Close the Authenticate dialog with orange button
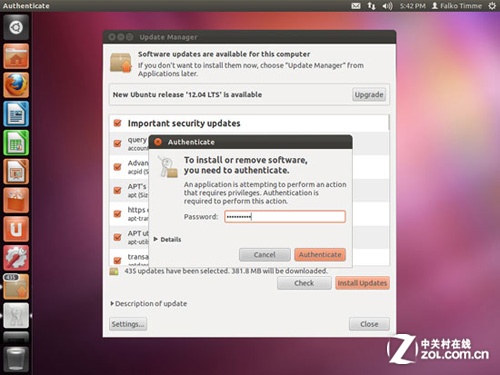Viewport: 500px width, 375px height. 158,142
